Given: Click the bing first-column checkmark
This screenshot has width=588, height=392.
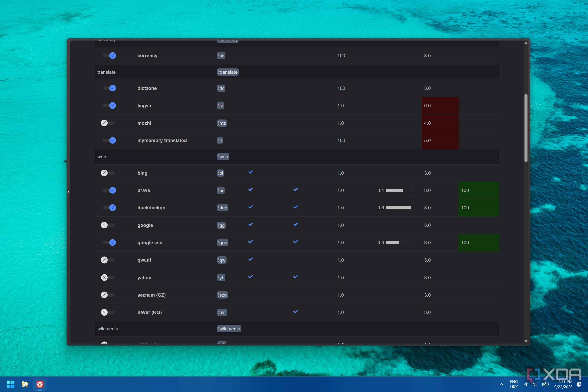Looking at the screenshot, I should click(x=250, y=172).
